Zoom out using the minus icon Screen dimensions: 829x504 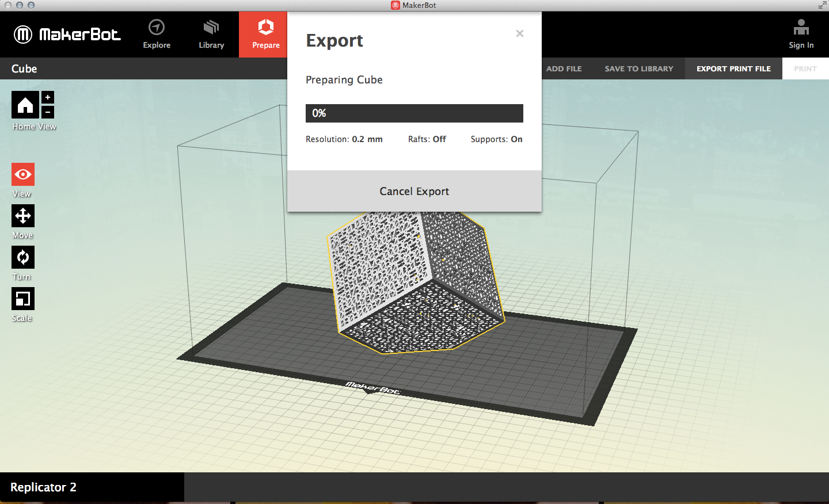47,112
